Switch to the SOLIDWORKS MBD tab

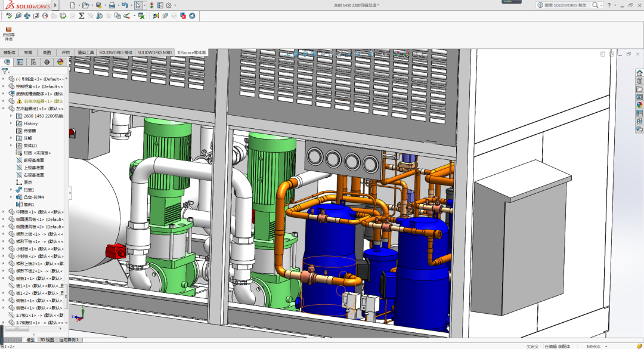154,52
